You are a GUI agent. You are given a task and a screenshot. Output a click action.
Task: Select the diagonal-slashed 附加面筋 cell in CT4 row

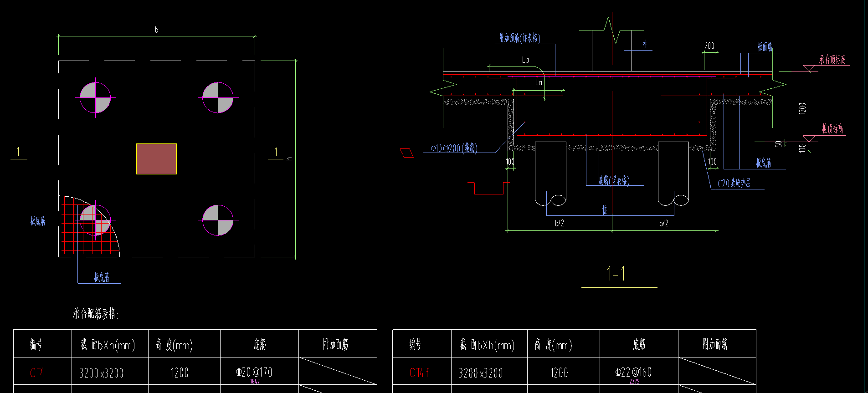pyautogui.click(x=338, y=371)
